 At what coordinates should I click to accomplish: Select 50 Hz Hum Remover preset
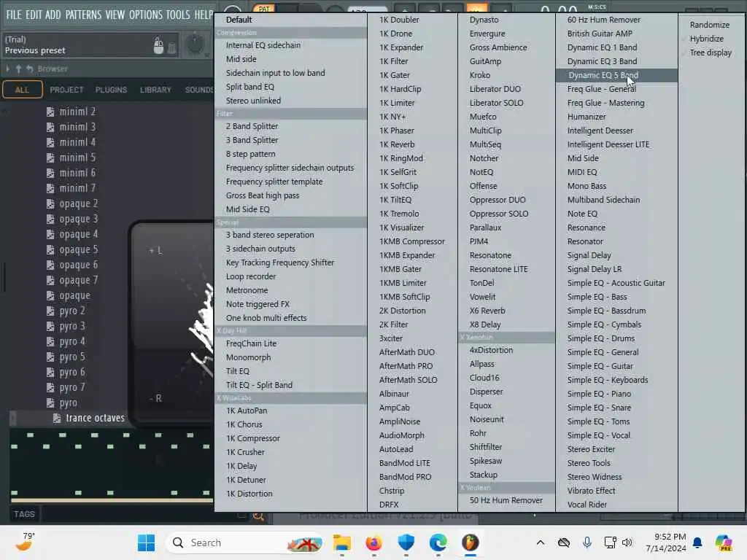[x=506, y=500]
